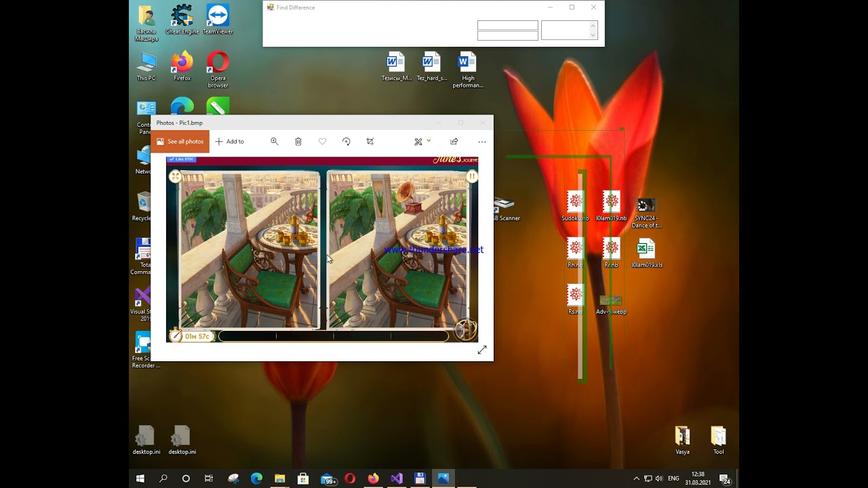Open Microsoft Store from the taskbar
The width and height of the screenshot is (868, 488).
[x=303, y=479]
